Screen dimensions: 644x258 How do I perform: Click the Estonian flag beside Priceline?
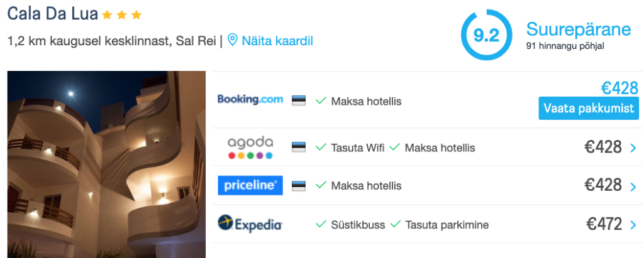click(x=298, y=186)
